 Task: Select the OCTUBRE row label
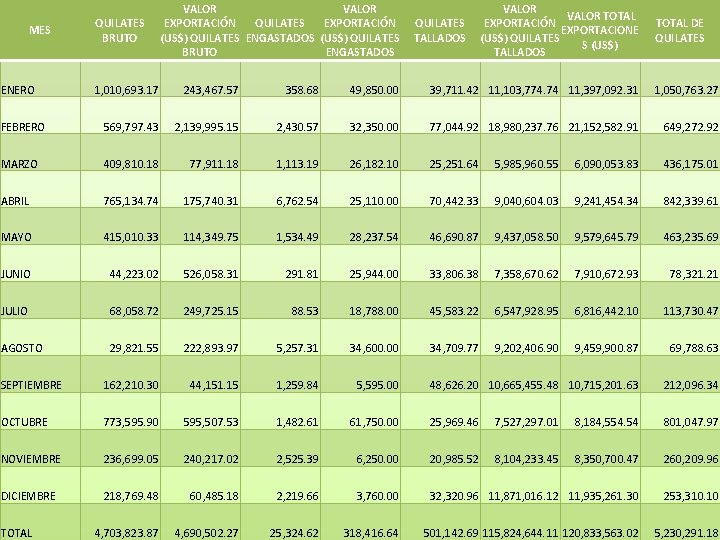pyautogui.click(x=24, y=422)
